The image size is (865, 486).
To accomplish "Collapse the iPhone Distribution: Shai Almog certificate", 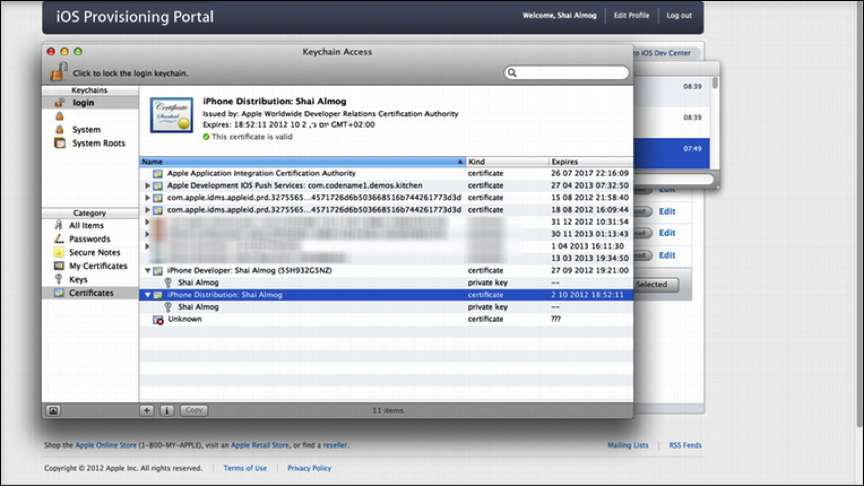I will click(x=147, y=295).
